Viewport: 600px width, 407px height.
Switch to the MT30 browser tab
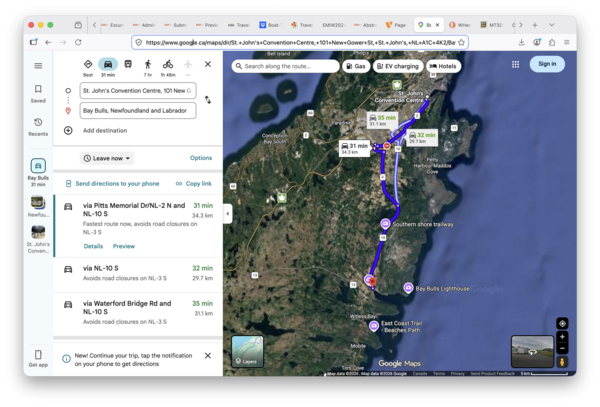pyautogui.click(x=492, y=25)
